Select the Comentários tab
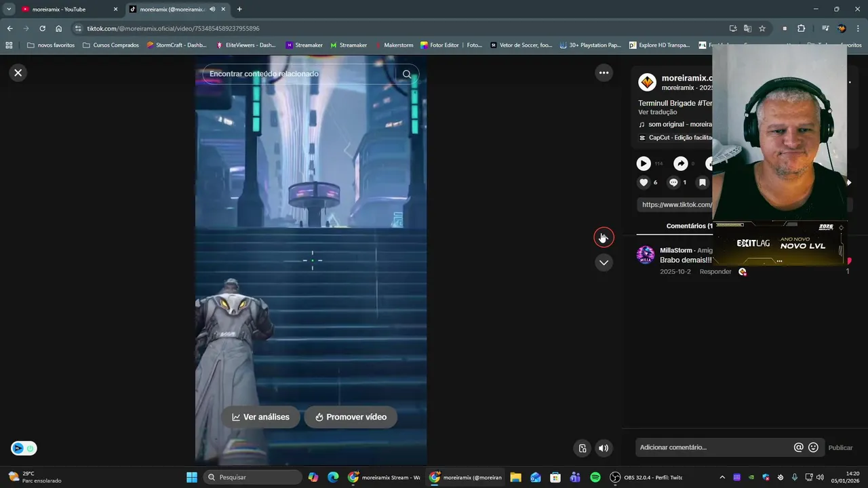The height and width of the screenshot is (488, 868). tap(689, 226)
